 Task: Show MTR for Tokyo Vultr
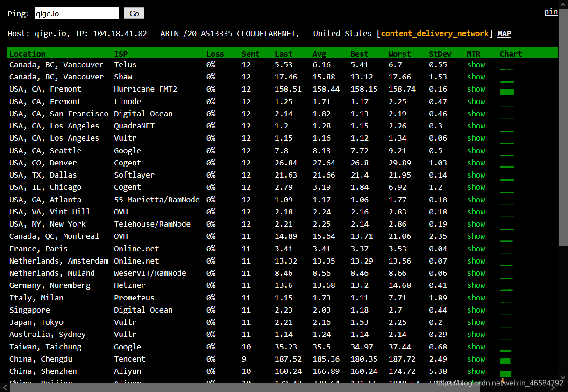[x=476, y=322]
